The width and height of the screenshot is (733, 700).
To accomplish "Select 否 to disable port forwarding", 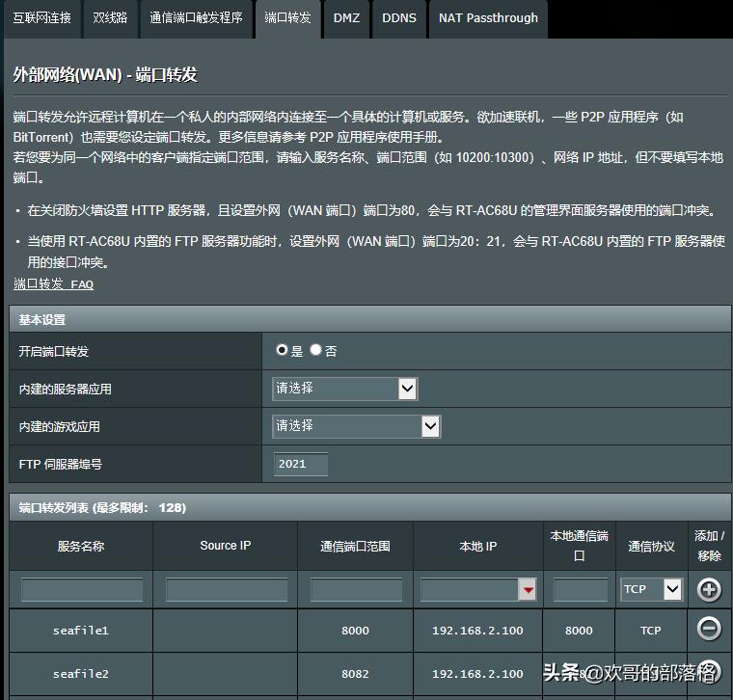I will 316,350.
